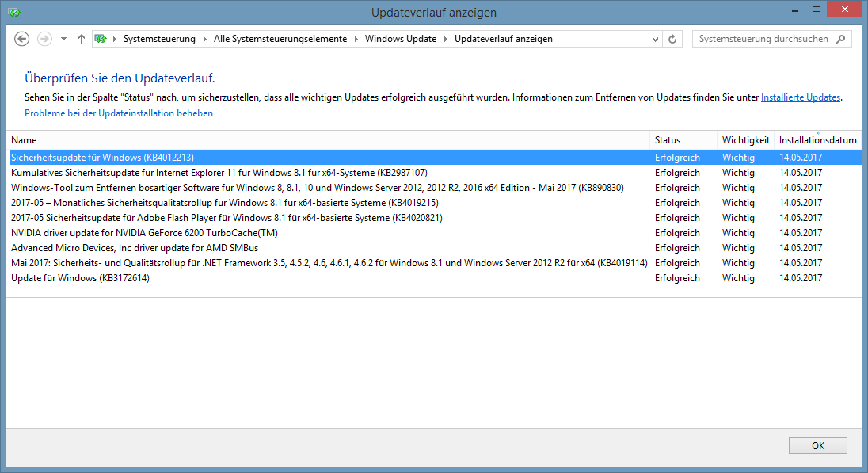Select the AMD SMBus driver update row

pos(435,247)
